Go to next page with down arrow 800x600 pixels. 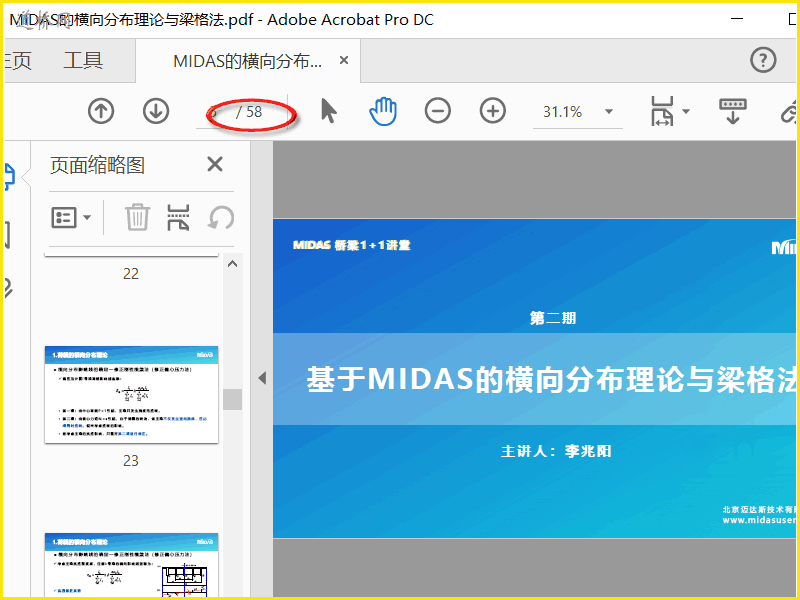coord(156,111)
